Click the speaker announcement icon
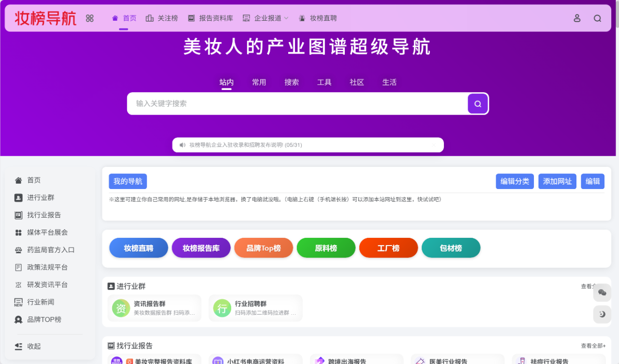The image size is (619, 364). [182, 145]
